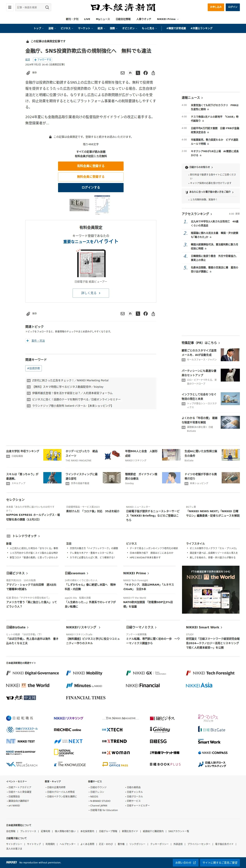This screenshot has height=868, width=246.
Task: Open the FINANCIAL TIMES logo link
Action: coord(86,698)
